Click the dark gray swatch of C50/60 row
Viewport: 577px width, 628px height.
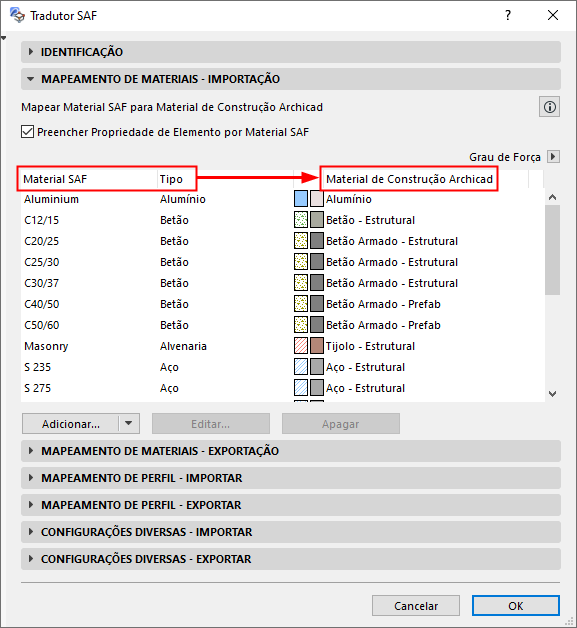[x=317, y=325]
